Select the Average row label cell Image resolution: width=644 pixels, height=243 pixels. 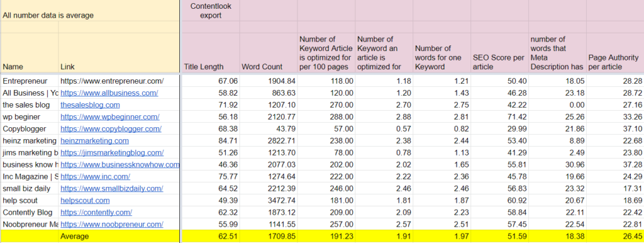[x=119, y=237]
